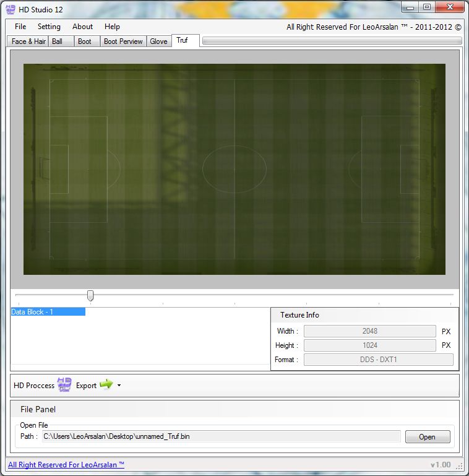Click the HD Studio 12 title bar icon
Viewport: 469px width, 476px height.
[x=10, y=8]
